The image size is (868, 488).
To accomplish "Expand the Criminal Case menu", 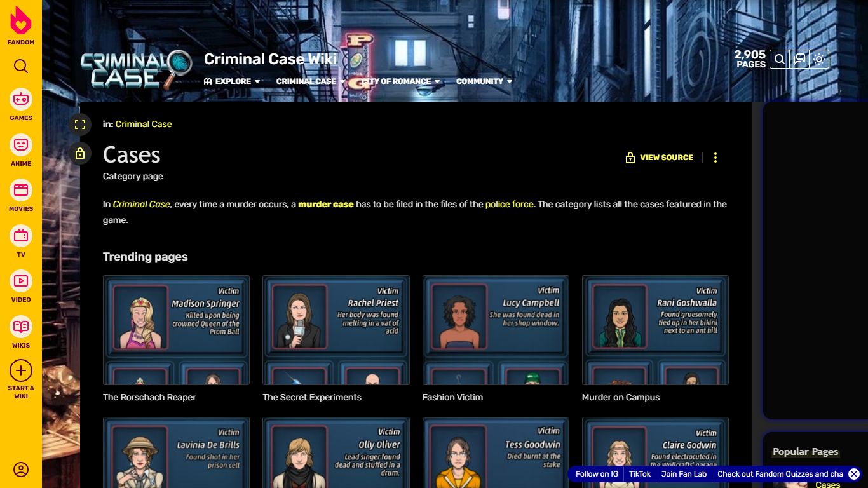I will point(311,81).
